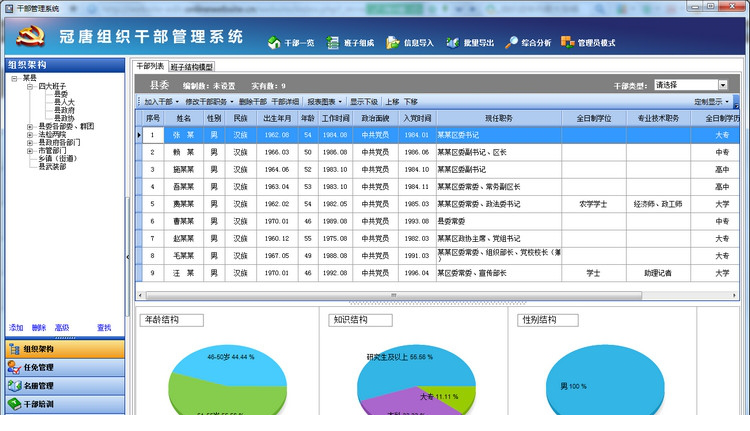Open 班子组成 from the top toolbar
Screen dimensions: 750x431
point(350,43)
